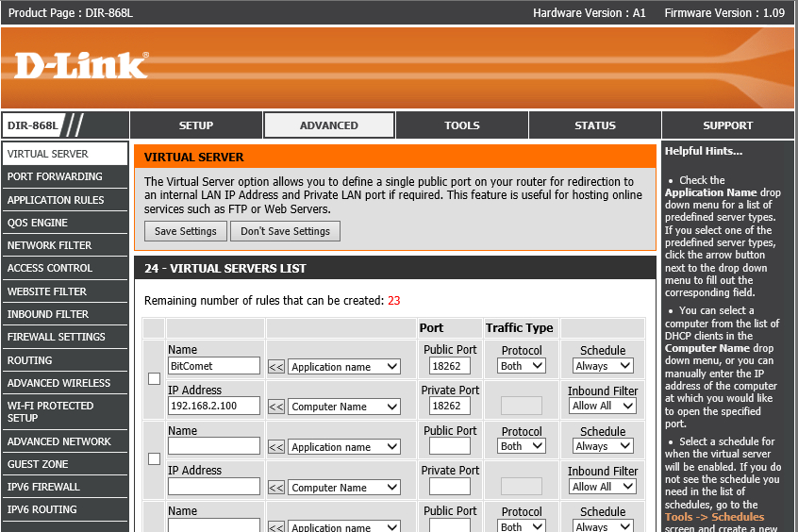
Task: Click << beside third rule's Application name
Action: click(x=275, y=527)
